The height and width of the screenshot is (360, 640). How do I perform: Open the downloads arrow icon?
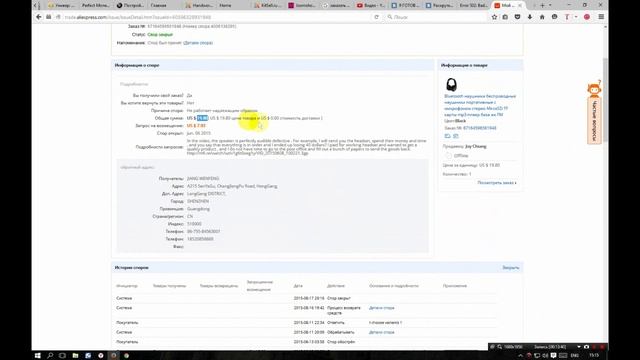point(530,17)
